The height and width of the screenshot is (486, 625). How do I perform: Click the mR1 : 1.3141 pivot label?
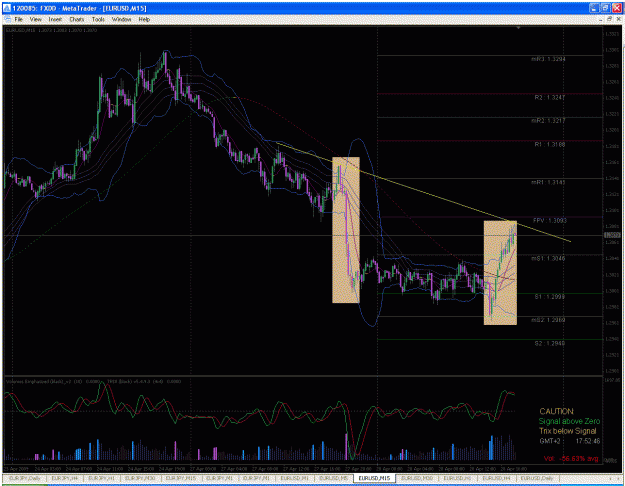(x=548, y=182)
